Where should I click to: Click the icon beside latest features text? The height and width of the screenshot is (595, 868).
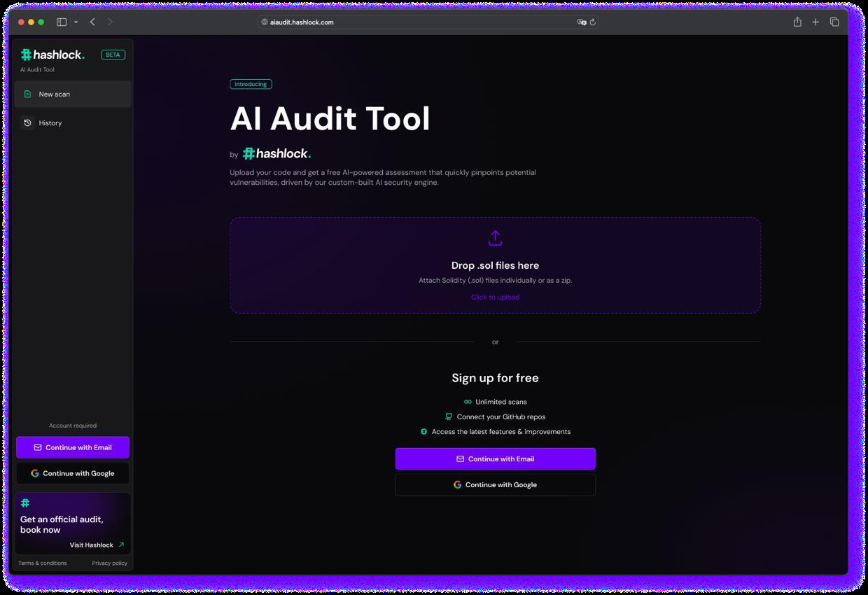[423, 432]
